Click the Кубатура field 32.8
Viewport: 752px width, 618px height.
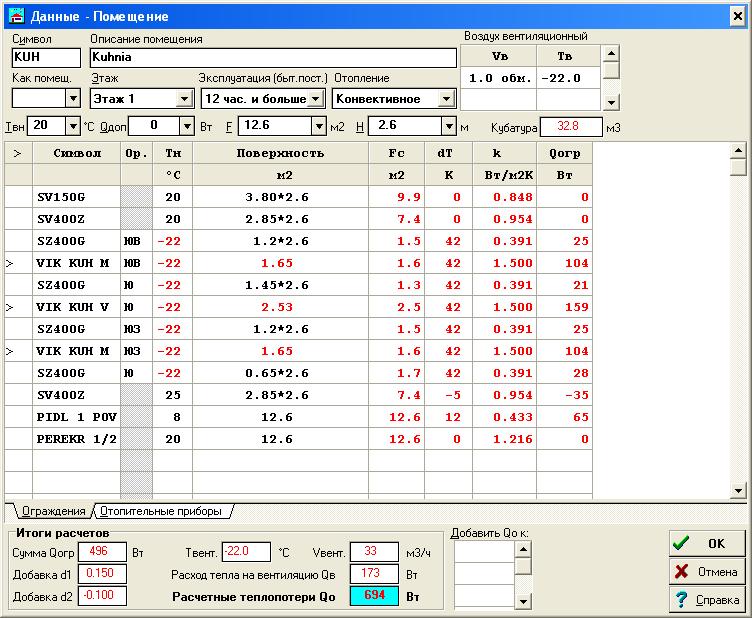(571, 127)
